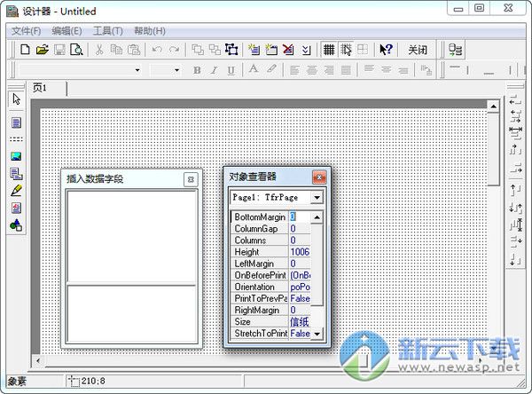Insert a text memo object
Viewport: 532px width, 394px height.
coord(16,122)
